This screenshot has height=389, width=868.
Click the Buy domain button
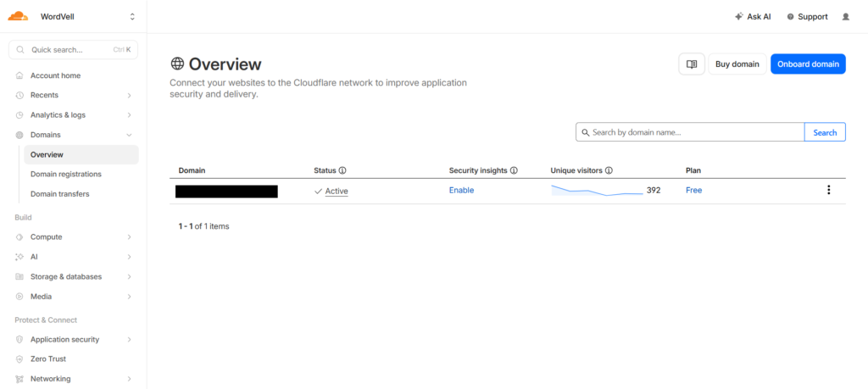(737, 64)
